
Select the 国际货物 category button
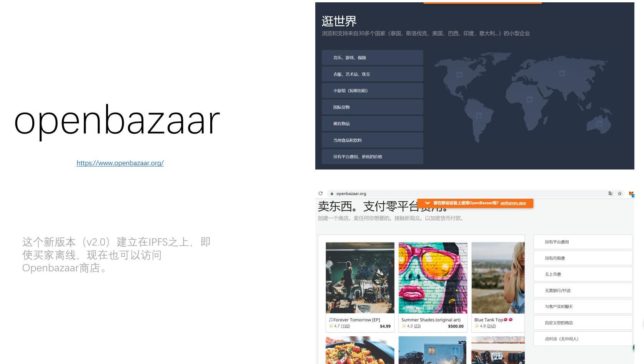click(x=373, y=107)
